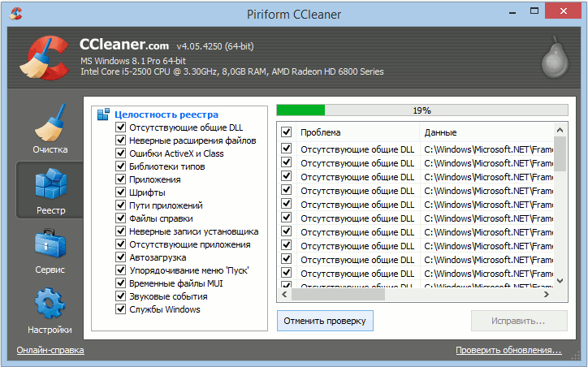The image size is (588, 367).
Task: Toggle Неверные расширения файлов checkbox
Action: [x=120, y=140]
